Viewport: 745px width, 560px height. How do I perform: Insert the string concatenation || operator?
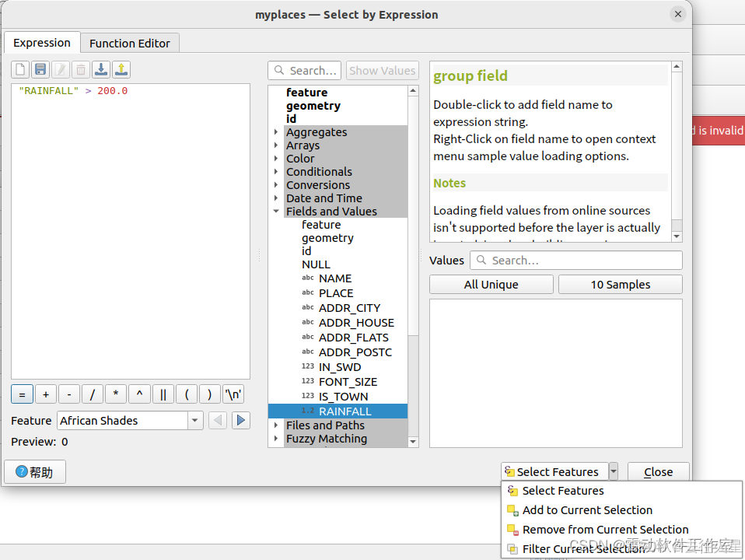tap(163, 394)
